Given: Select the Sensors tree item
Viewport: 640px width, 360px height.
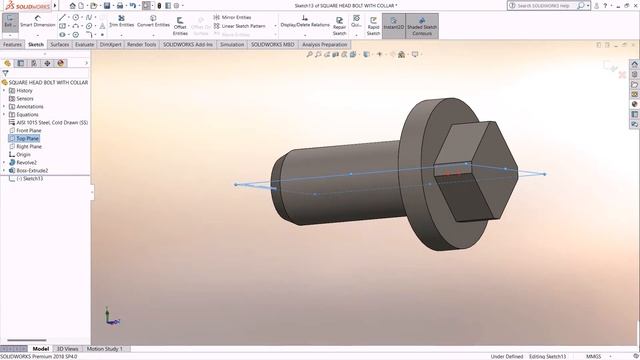Looking at the screenshot, I should (21, 99).
